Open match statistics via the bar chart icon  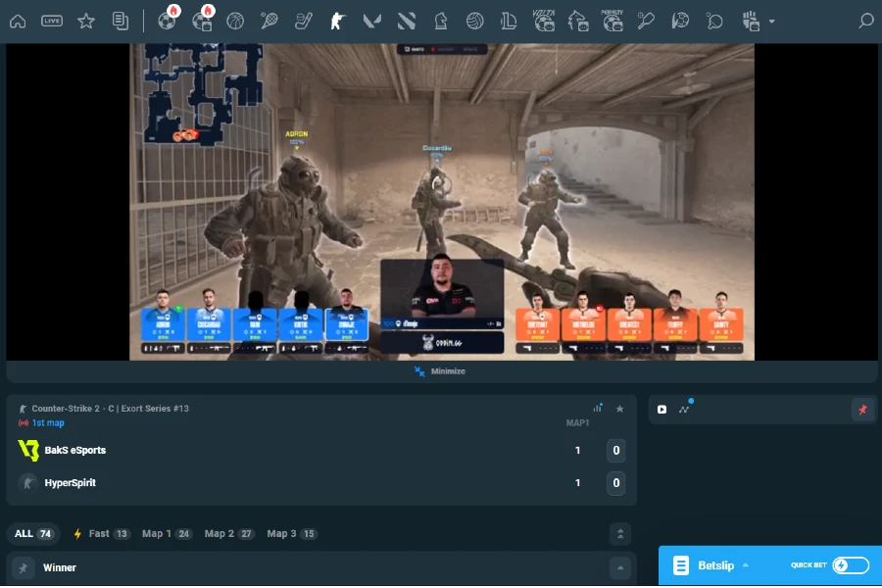pyautogui.click(x=598, y=409)
